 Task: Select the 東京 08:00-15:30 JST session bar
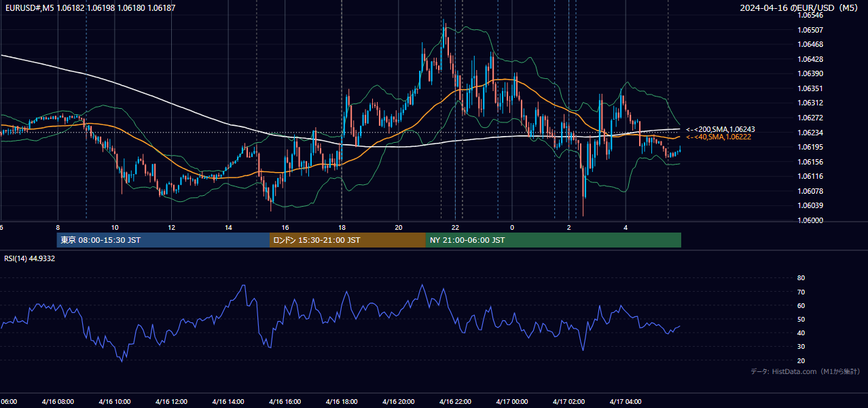(x=163, y=240)
